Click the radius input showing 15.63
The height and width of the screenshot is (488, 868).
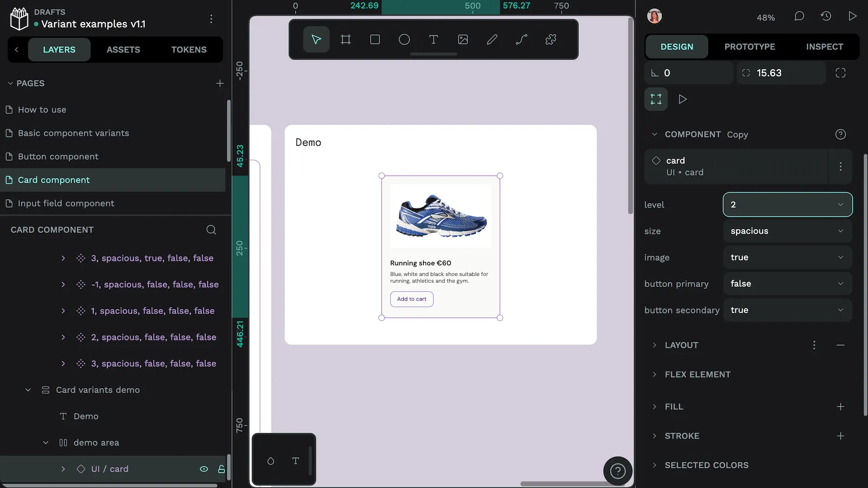tap(786, 73)
